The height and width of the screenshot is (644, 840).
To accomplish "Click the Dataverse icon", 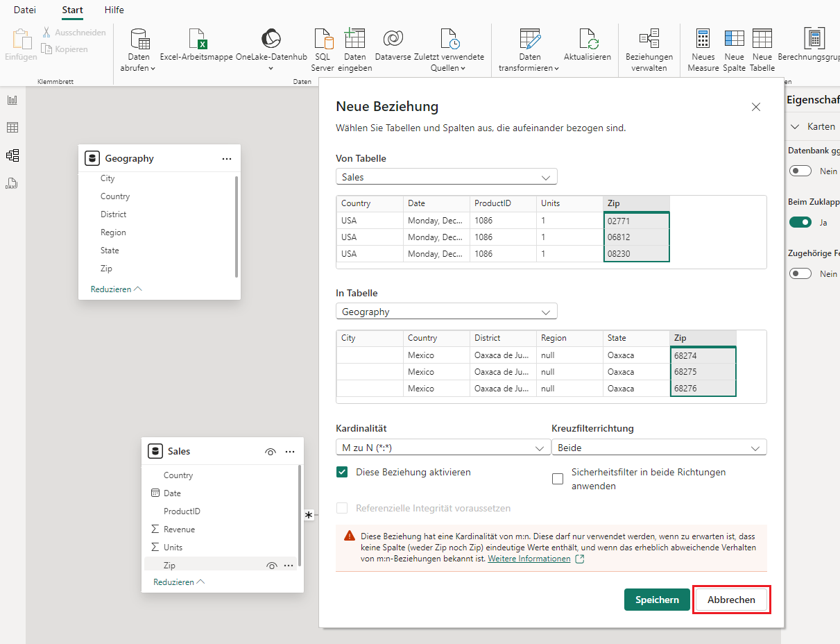I will coord(393,39).
